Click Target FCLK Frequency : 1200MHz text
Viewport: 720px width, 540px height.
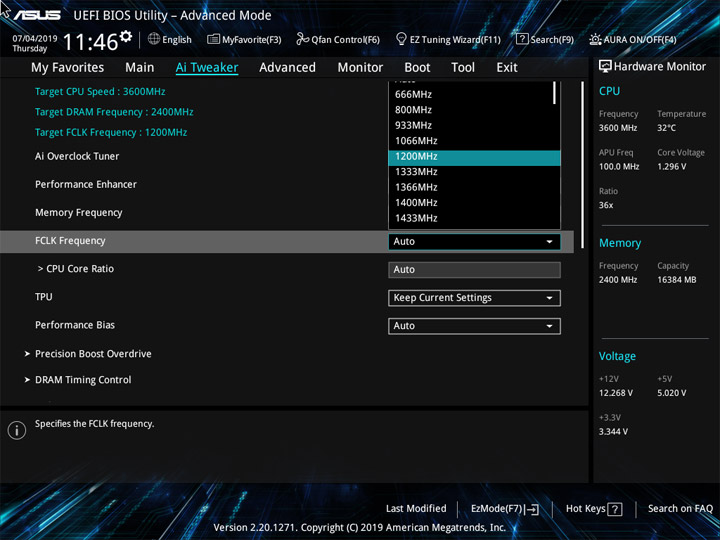(x=111, y=133)
